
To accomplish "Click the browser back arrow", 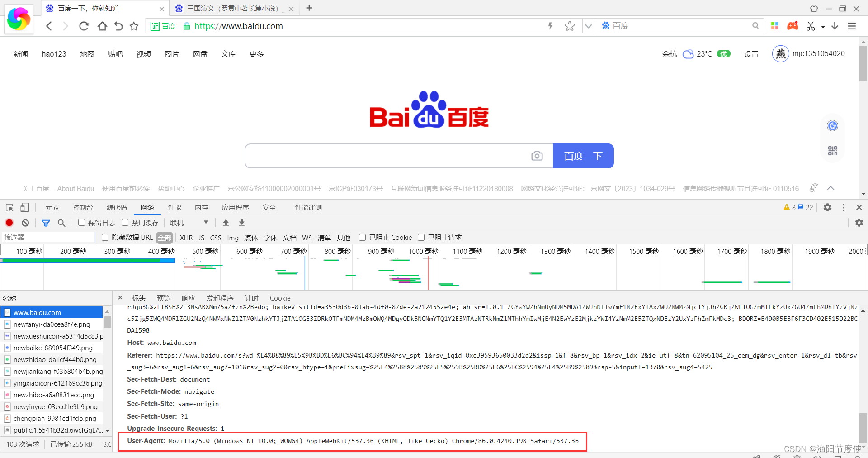I will pos(49,26).
